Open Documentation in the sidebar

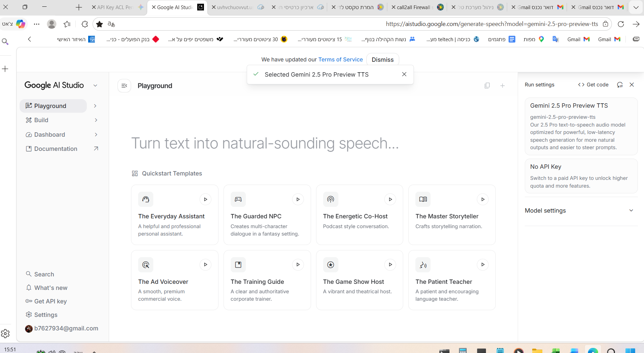coord(56,149)
